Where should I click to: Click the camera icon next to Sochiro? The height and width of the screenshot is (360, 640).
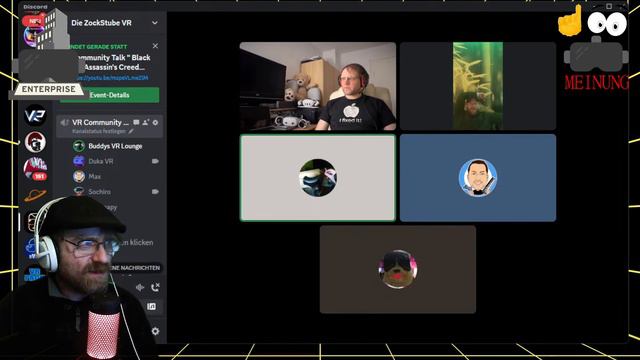pyautogui.click(x=155, y=191)
